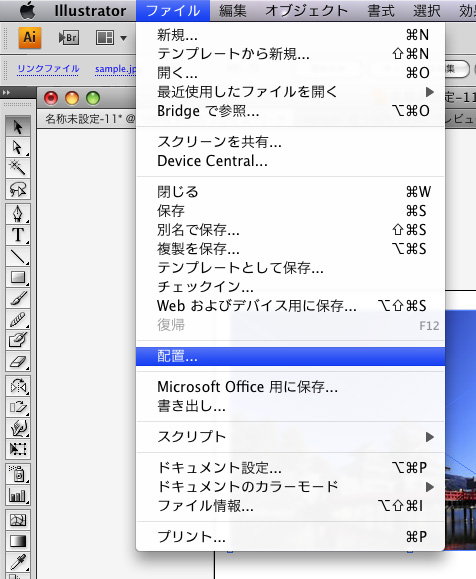Select the Magic Wand tool
This screenshot has height=579, width=476.
pyautogui.click(x=18, y=168)
